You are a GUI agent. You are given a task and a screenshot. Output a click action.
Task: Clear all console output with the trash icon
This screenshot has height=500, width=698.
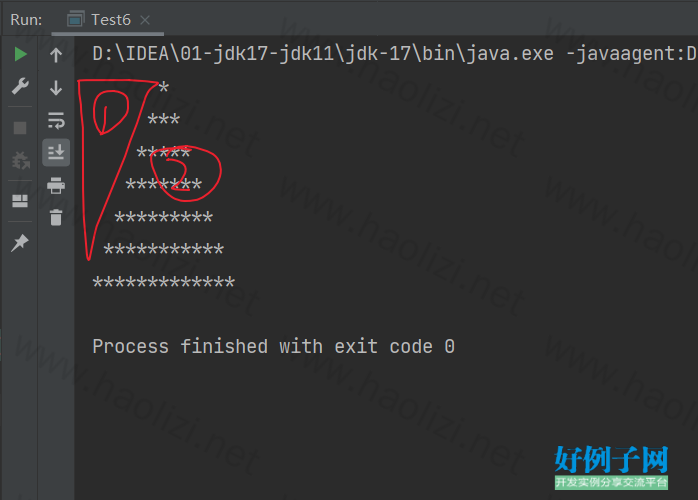point(56,217)
